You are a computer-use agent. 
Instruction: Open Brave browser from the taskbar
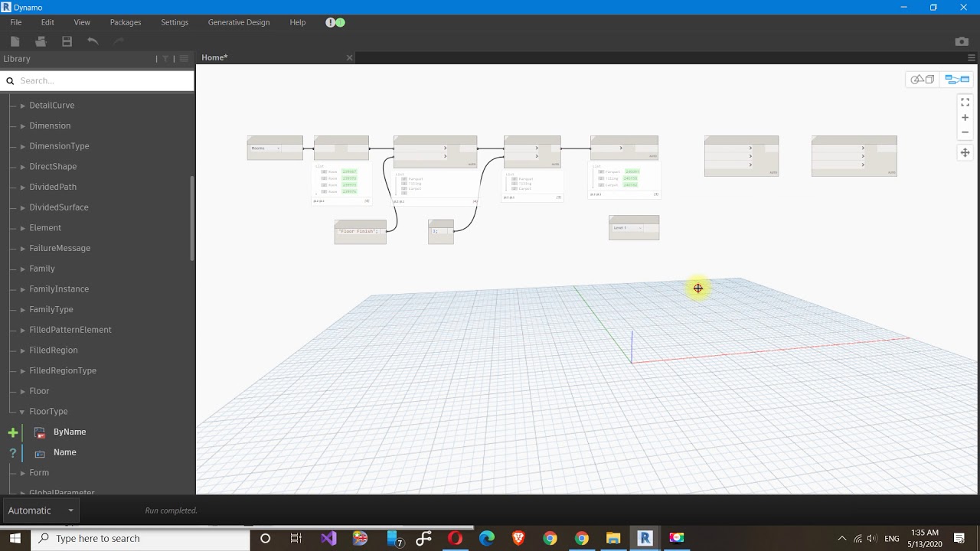click(518, 538)
